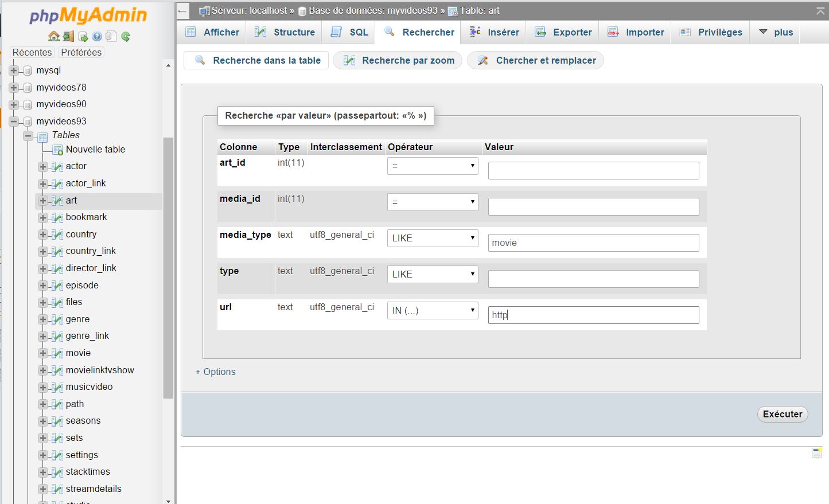Click the console icon at bottom right

(x=817, y=453)
